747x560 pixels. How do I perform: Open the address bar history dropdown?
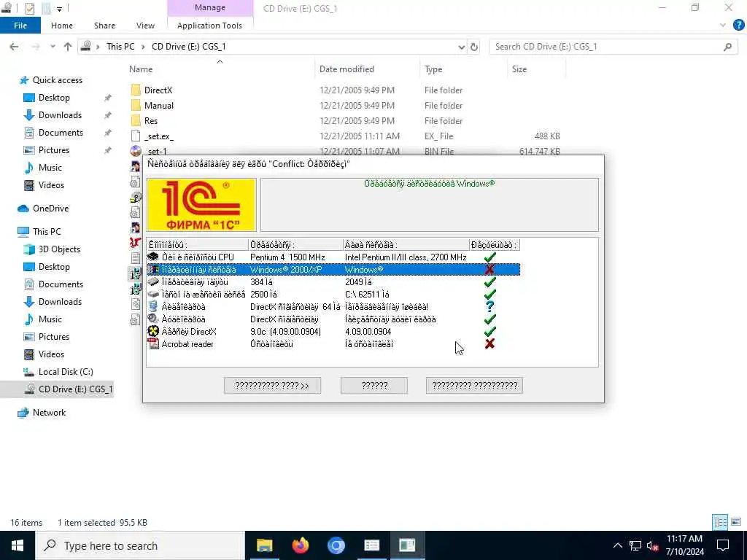(461, 47)
